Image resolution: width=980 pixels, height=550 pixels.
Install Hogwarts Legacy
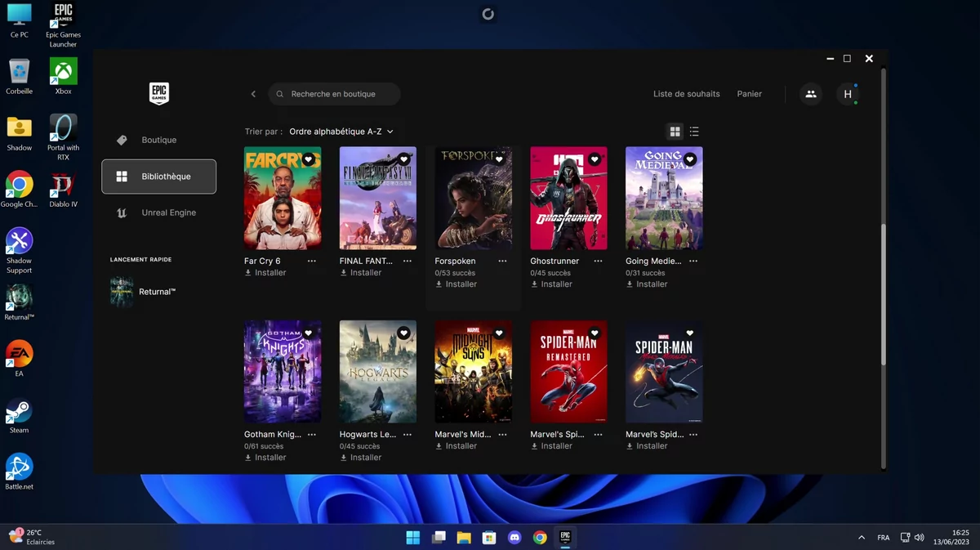pyautogui.click(x=360, y=458)
